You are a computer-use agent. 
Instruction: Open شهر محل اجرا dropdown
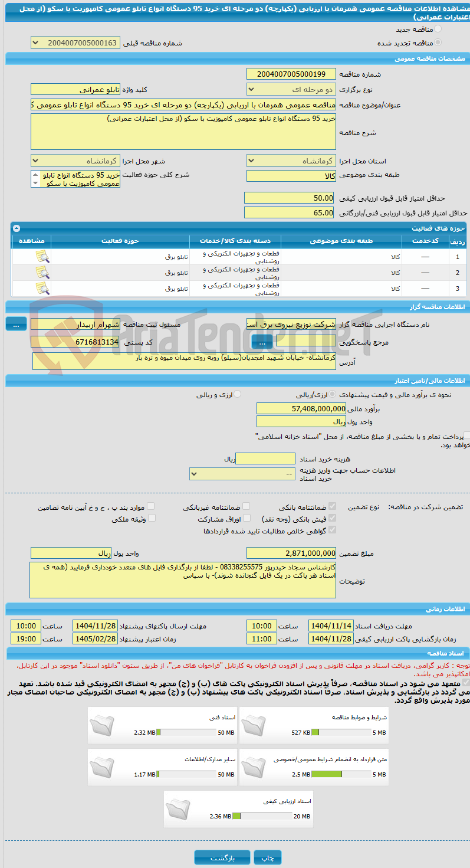click(x=75, y=161)
